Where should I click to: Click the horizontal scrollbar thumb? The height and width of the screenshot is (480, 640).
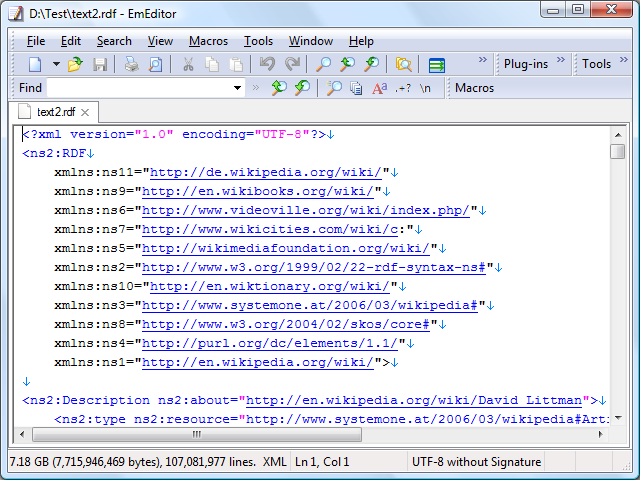click(197, 434)
